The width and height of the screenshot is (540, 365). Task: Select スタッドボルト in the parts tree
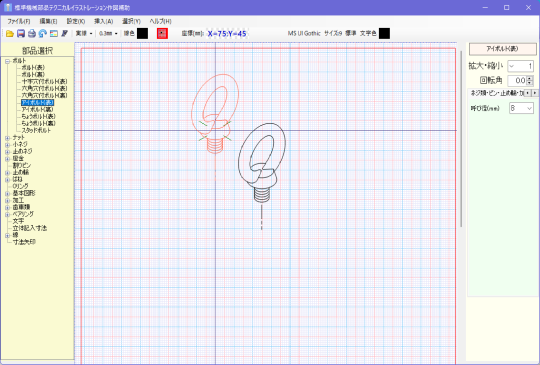point(36,131)
